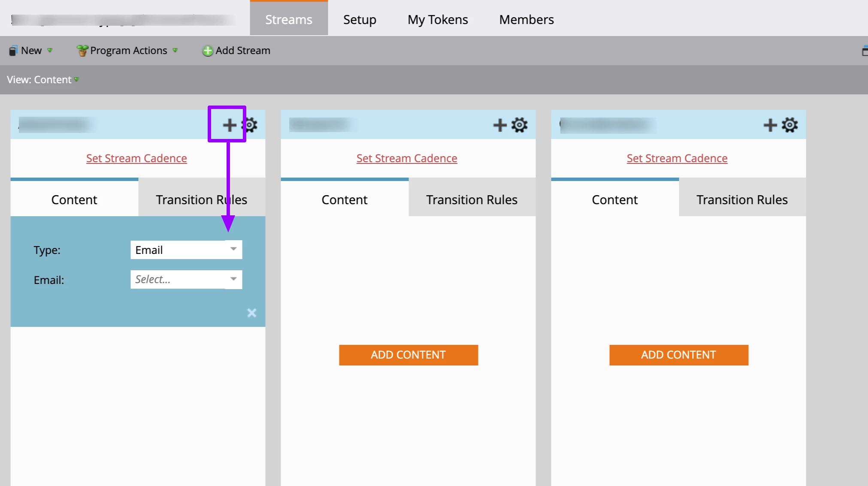868x486 pixels.
Task: Click the plus icon in second stream header
Action: point(499,125)
